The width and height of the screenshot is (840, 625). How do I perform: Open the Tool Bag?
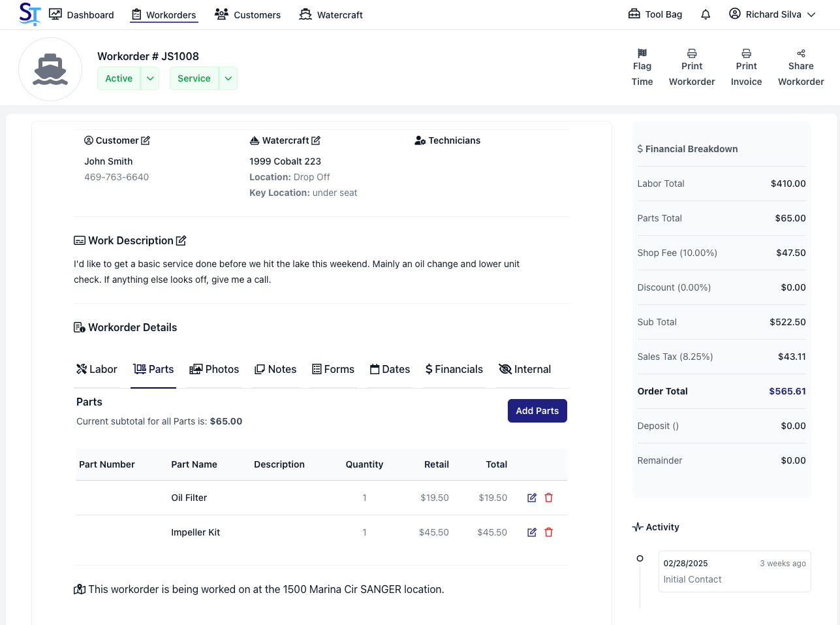[x=655, y=14]
